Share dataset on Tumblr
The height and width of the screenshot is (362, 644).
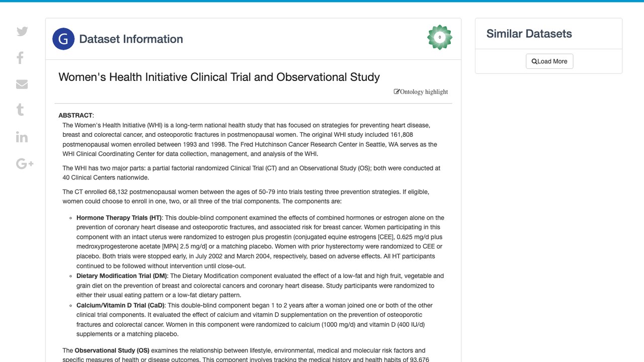[20, 110]
